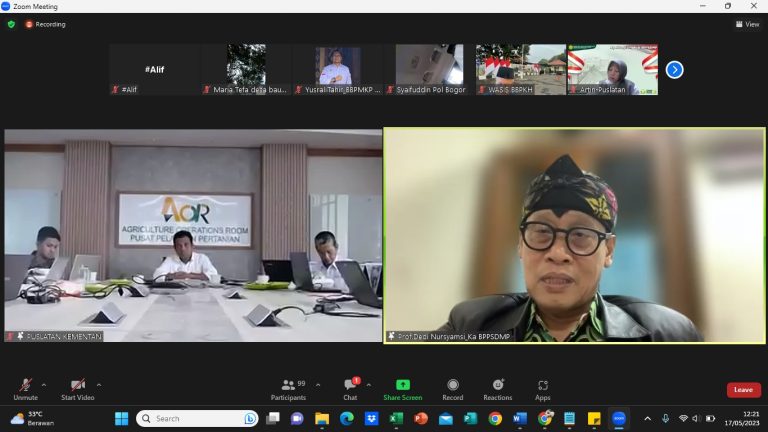Image resolution: width=768 pixels, height=432 pixels.
Task: Open the volume control in tray
Action: (x=696, y=418)
